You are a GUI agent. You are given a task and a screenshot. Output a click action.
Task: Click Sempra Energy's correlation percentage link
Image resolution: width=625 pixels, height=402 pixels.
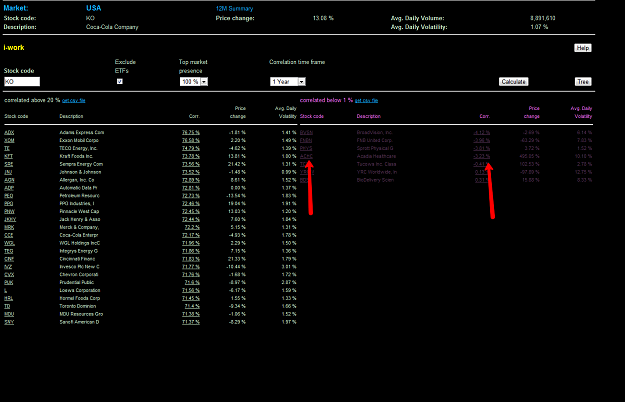tap(191, 164)
